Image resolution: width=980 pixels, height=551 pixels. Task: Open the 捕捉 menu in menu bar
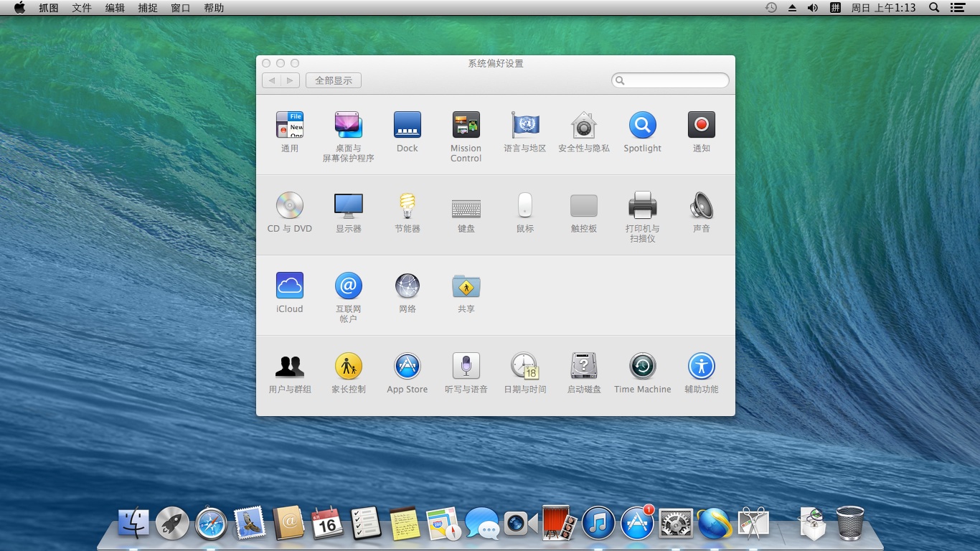tap(148, 8)
